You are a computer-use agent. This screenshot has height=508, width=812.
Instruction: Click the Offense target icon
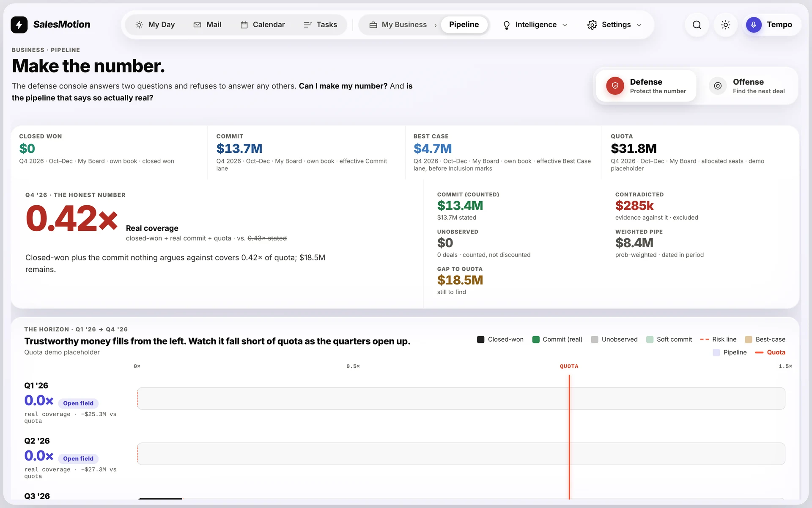(x=718, y=86)
